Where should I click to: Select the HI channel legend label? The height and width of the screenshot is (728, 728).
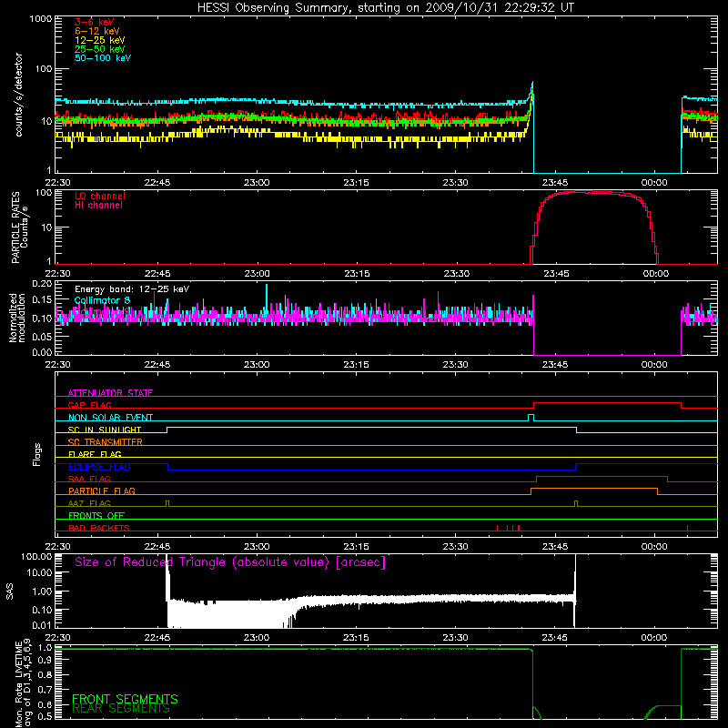pyautogui.click(x=98, y=206)
